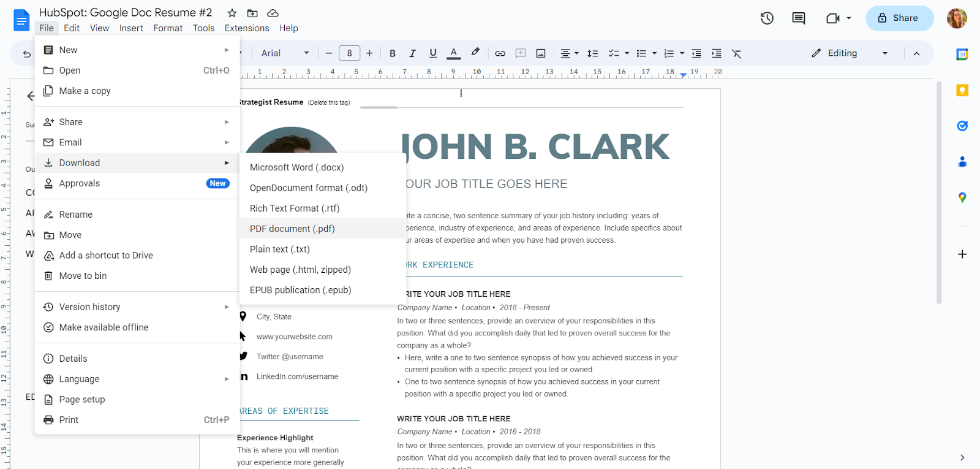
Task: Select PDF document (.pdf) download option
Action: 323,229
